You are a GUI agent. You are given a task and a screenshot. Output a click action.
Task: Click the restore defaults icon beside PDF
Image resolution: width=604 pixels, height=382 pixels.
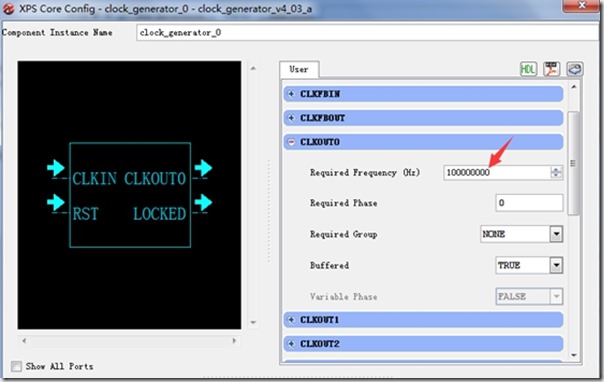click(574, 69)
